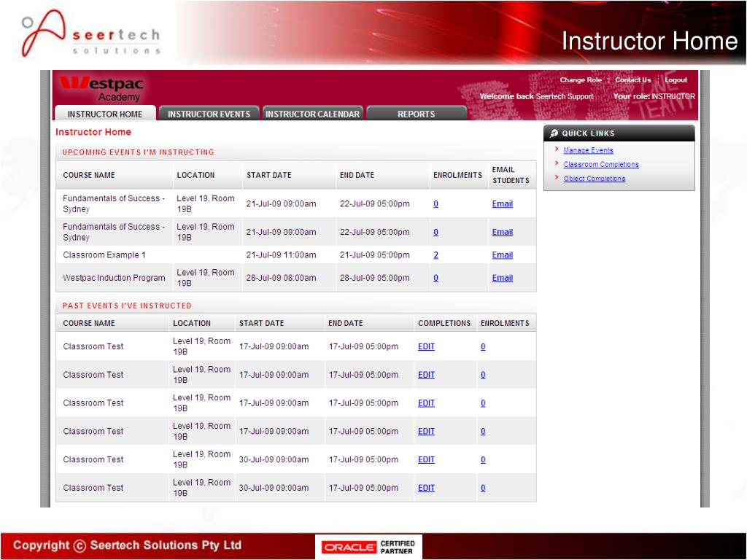Open enrolments count for Westpac Induction Program

pos(436,278)
